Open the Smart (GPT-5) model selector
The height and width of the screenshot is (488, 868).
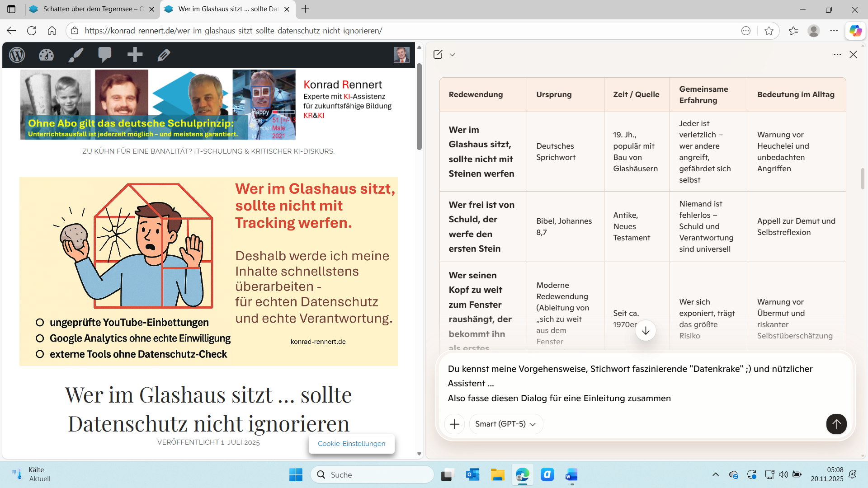coord(505,424)
